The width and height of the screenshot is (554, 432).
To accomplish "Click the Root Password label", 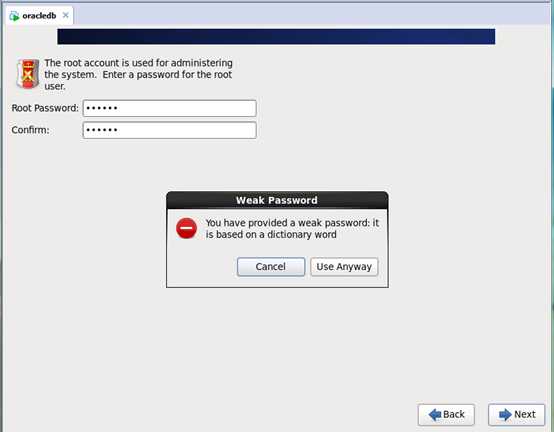I will coord(45,108).
